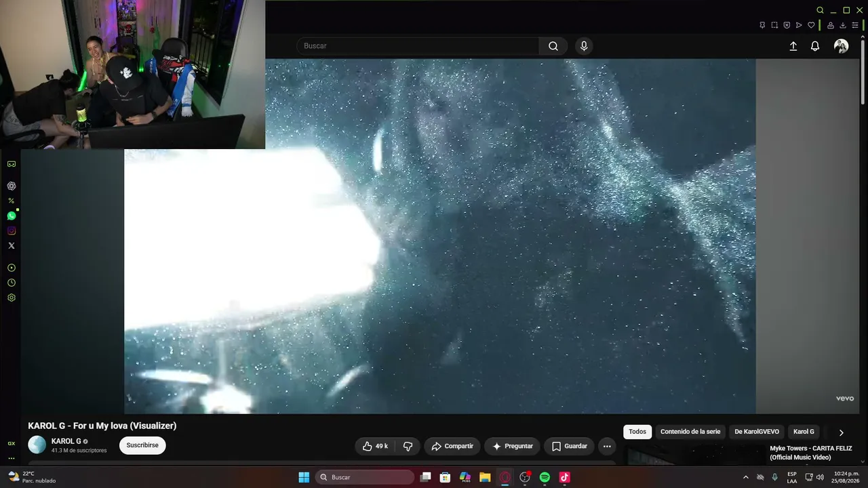Open the sidebar player icon
The image size is (868, 488).
[12, 268]
